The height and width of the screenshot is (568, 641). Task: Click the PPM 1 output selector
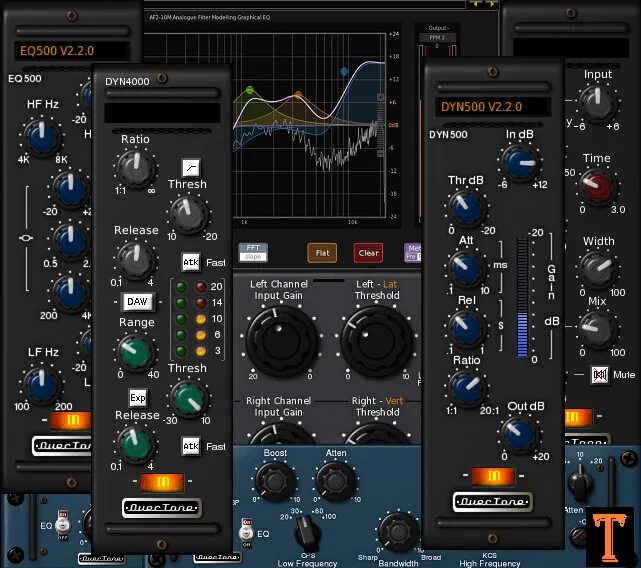click(x=437, y=37)
